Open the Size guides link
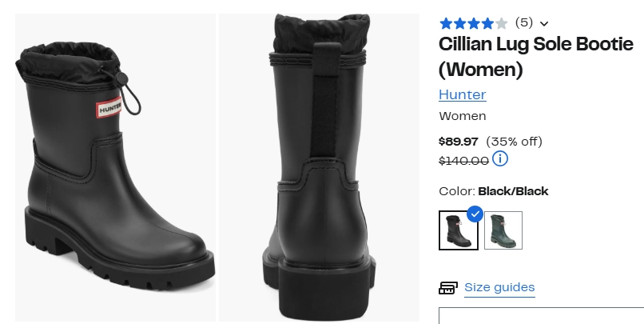Screen dimensions: 644x324 [x=499, y=287]
